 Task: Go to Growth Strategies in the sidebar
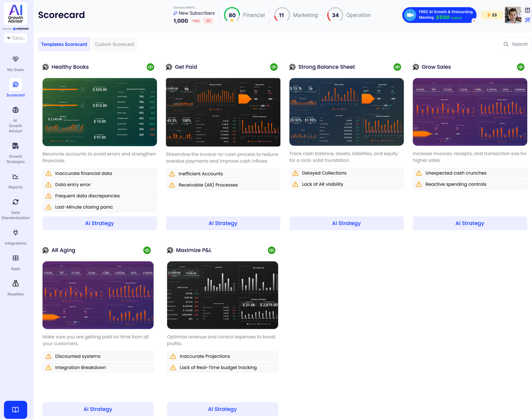[16, 146]
